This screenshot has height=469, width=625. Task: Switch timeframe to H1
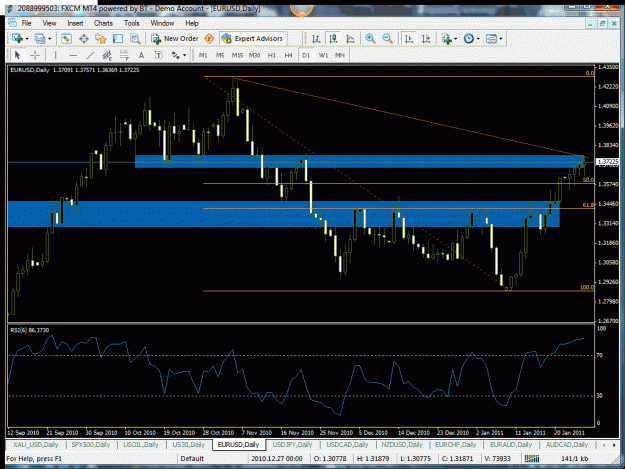point(271,55)
